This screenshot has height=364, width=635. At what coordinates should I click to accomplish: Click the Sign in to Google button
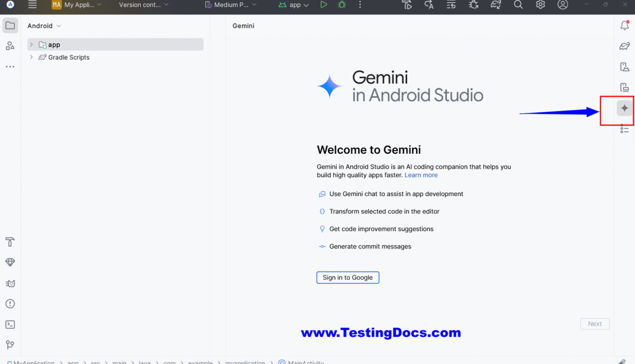(x=348, y=278)
